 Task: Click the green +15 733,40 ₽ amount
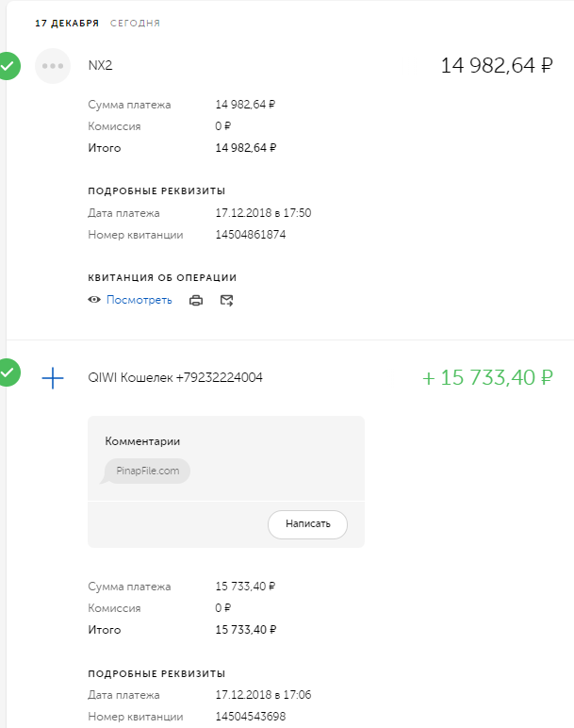click(x=487, y=378)
